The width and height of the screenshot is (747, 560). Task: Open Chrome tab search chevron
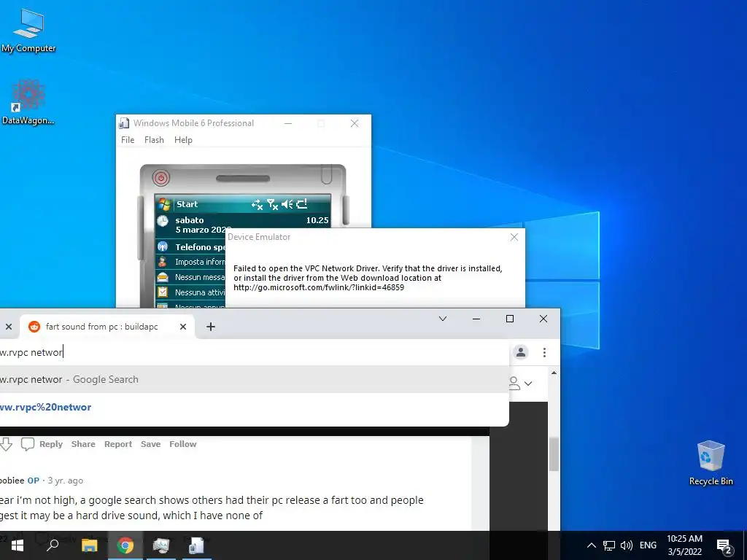pos(443,319)
